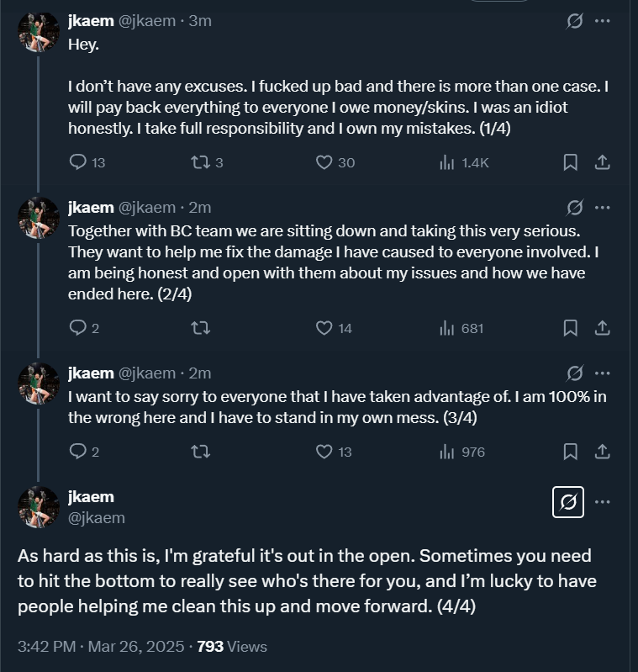View analytics showing 1.4K views

pyautogui.click(x=463, y=162)
